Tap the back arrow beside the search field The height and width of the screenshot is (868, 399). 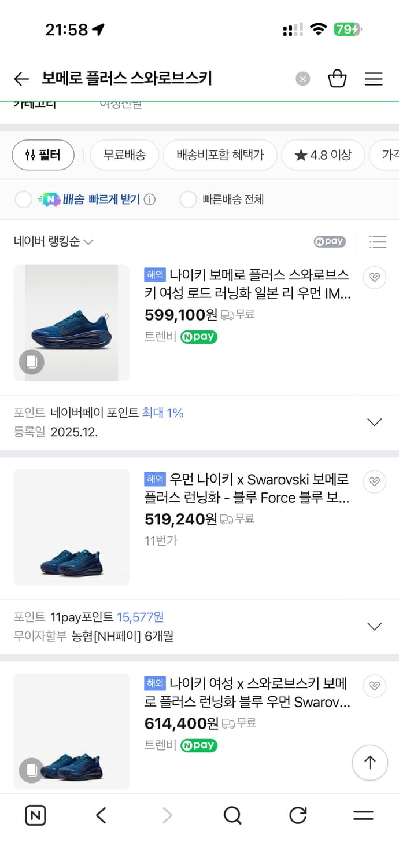pyautogui.click(x=21, y=78)
